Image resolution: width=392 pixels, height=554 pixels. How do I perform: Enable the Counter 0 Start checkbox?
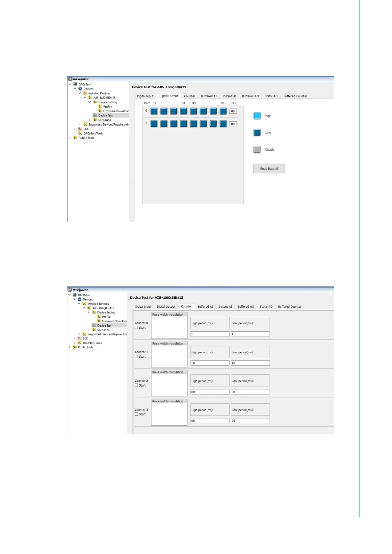(x=137, y=328)
